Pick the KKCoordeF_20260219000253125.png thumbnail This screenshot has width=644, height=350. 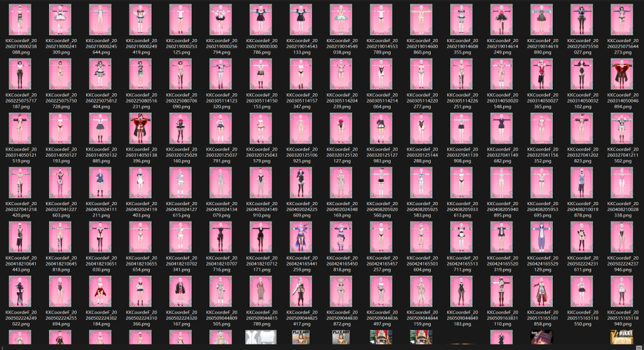coord(180,20)
